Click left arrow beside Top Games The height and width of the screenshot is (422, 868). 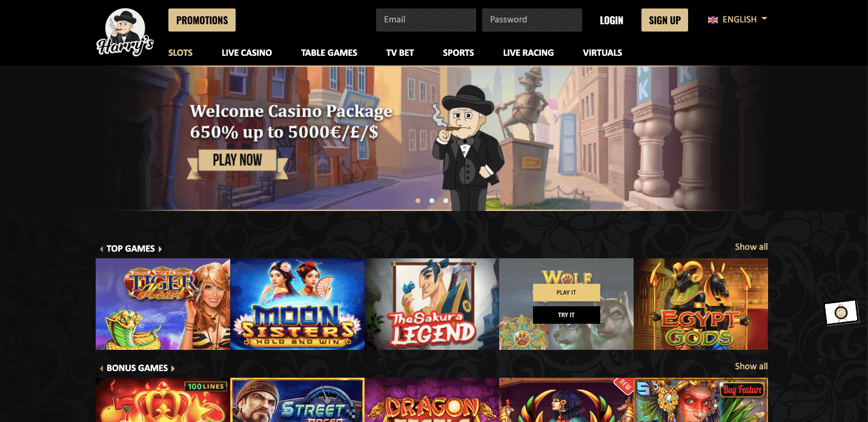point(101,249)
